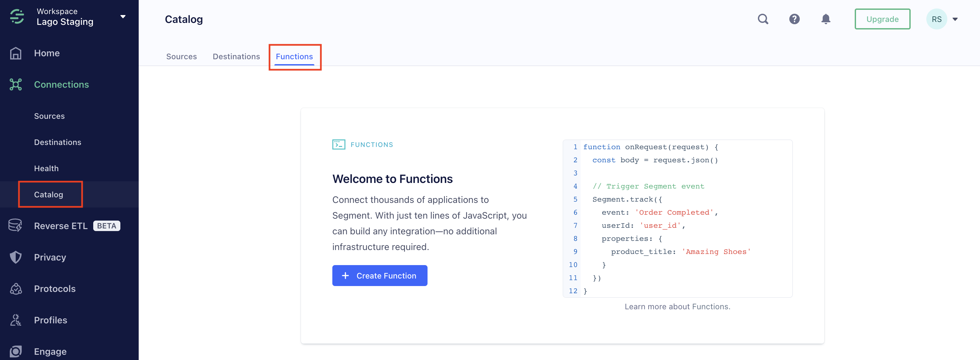The height and width of the screenshot is (360, 980).
Task: Click the Connections nodes icon
Action: coord(16,84)
